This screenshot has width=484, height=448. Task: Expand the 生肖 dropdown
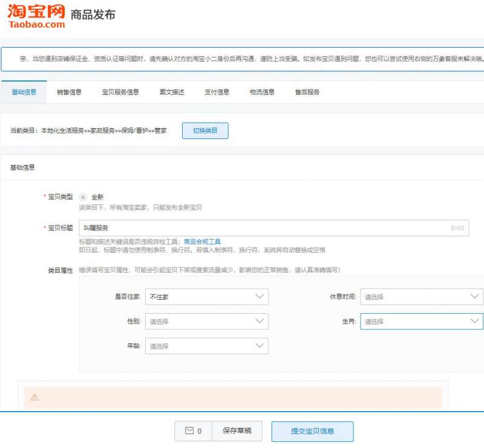coord(421,322)
